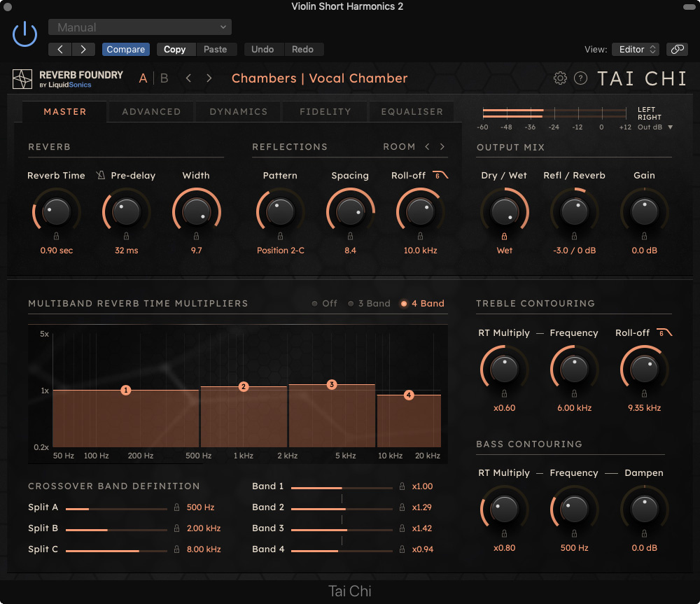700x604 pixels.
Task: Lock the Treble Frequency parameter
Action: point(575,393)
